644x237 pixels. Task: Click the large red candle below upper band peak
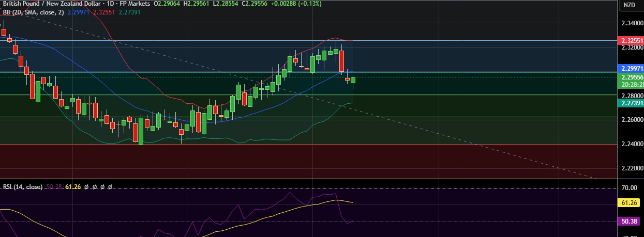coord(341,60)
